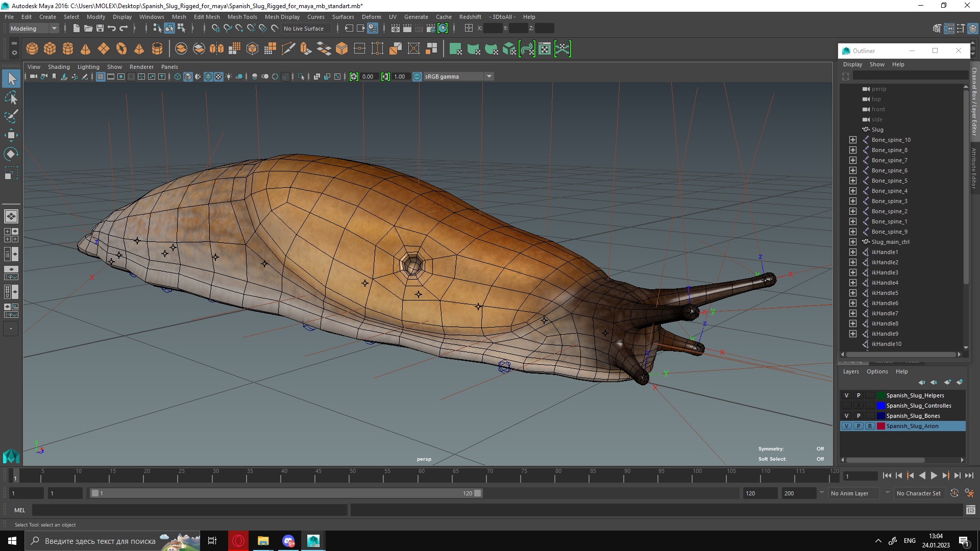Activate the Rotate tool
This screenshot has height=551, width=980.
(11, 154)
